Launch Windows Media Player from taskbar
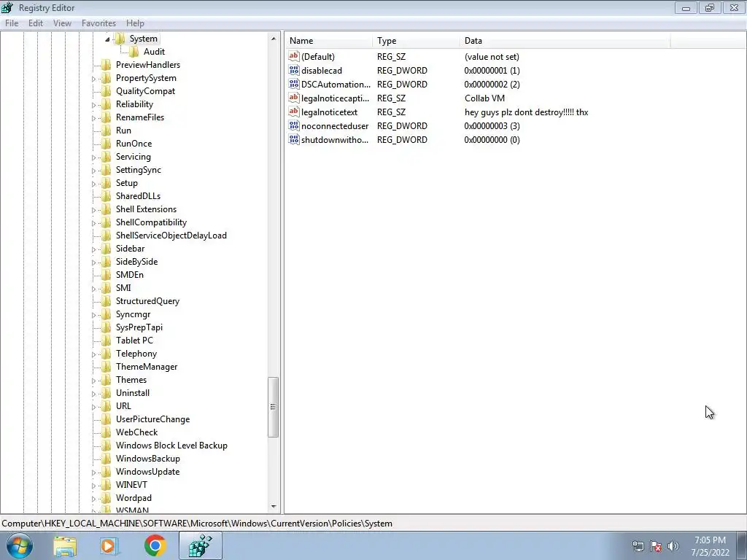This screenshot has height=560, width=747. click(109, 546)
